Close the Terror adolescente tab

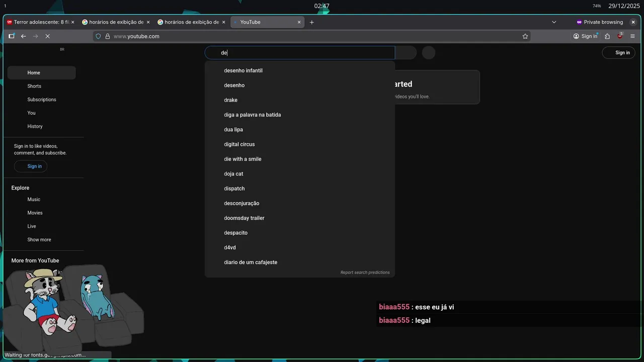(x=72, y=22)
